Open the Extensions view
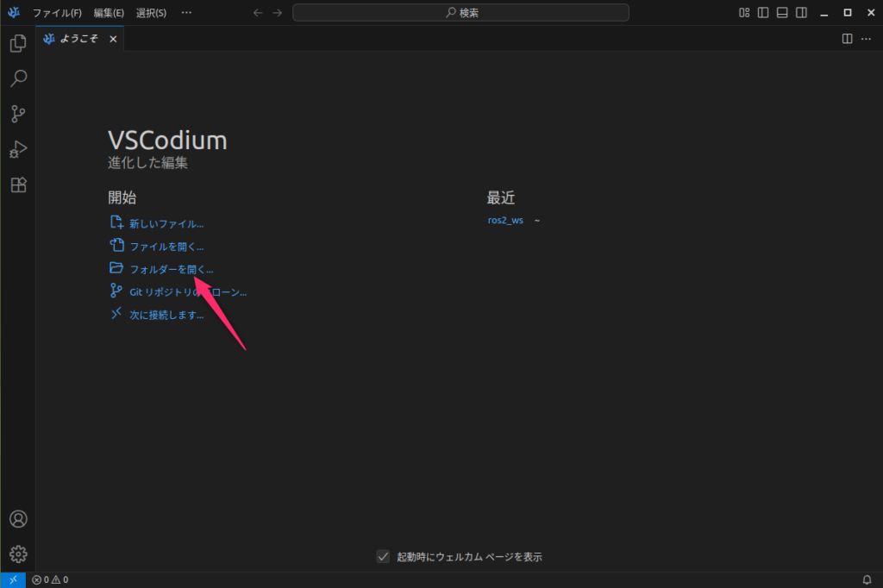Image resolution: width=883 pixels, height=588 pixels. click(x=17, y=185)
